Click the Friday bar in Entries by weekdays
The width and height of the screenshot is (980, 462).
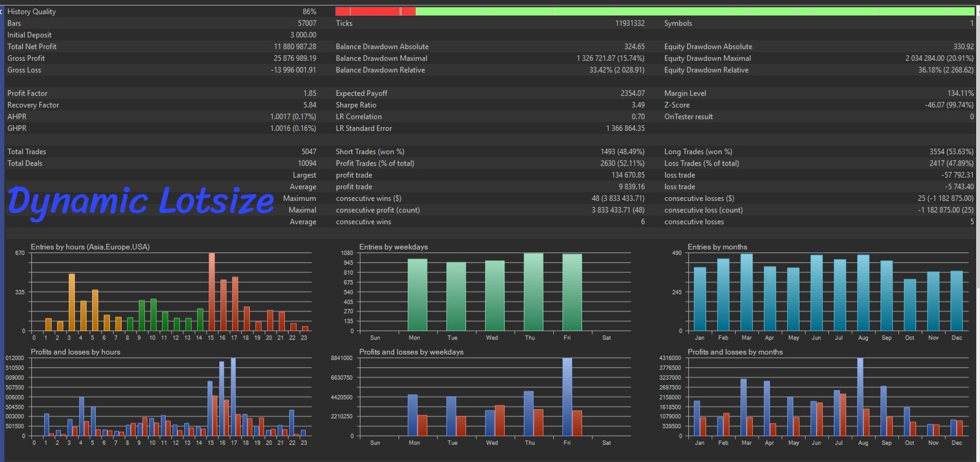pyautogui.click(x=572, y=292)
